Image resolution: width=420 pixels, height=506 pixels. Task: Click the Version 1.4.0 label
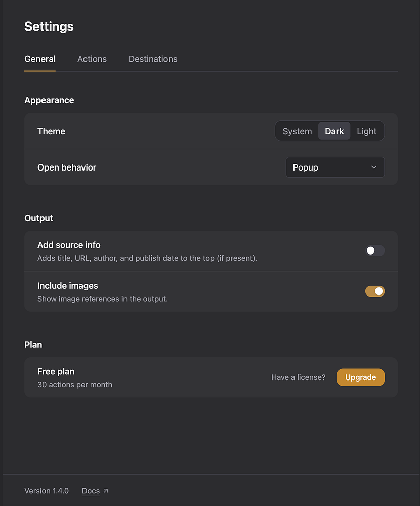coord(47,491)
